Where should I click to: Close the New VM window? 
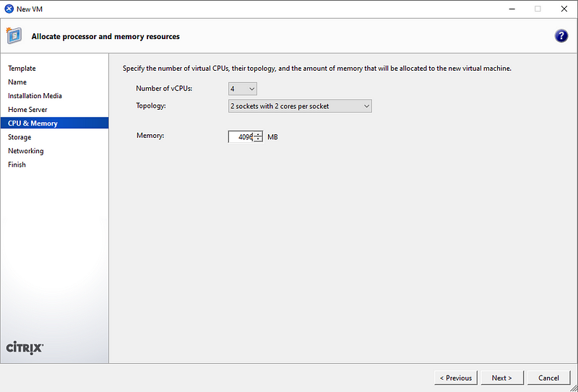pos(564,9)
